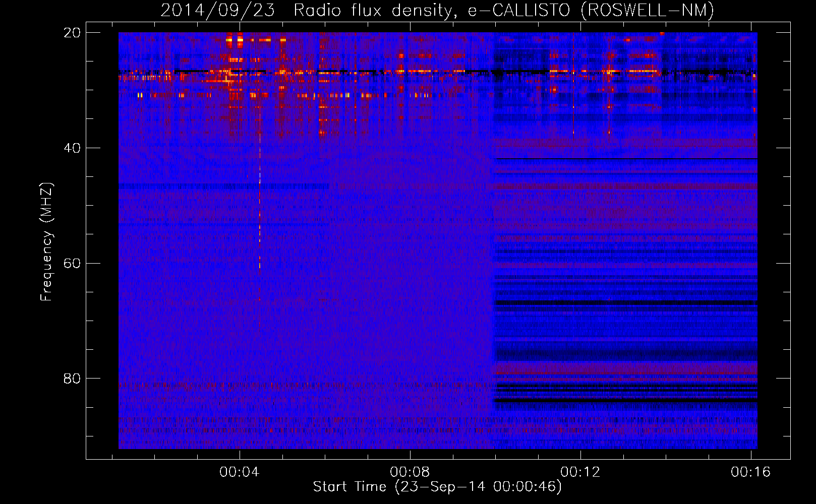Click the '60' frequency tick label
Screen dimensions: 816x504
tap(72, 264)
